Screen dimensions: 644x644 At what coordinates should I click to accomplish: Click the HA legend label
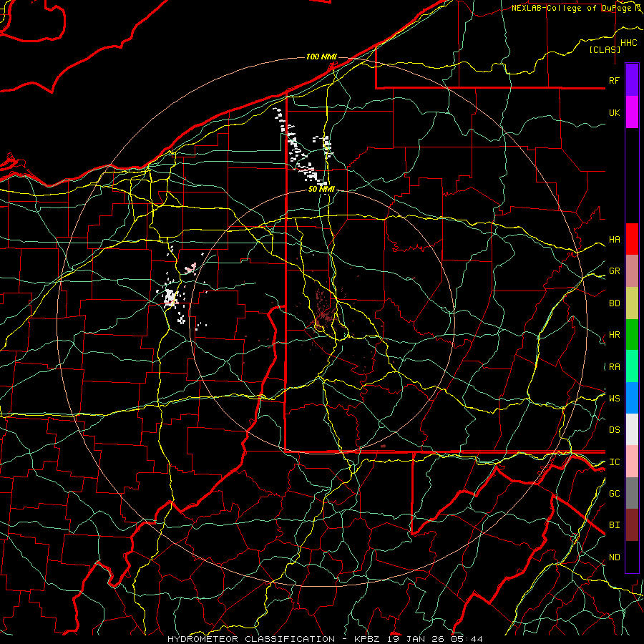(614, 239)
